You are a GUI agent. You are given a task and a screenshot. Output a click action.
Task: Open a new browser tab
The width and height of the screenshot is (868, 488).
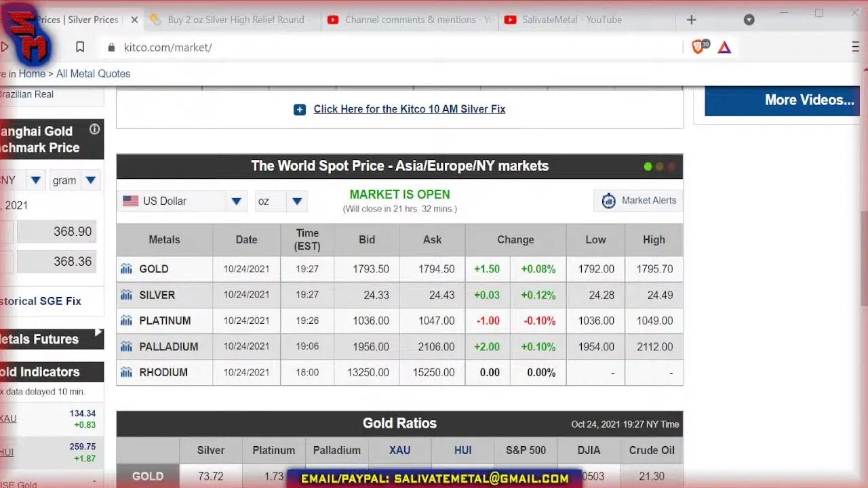coord(691,20)
